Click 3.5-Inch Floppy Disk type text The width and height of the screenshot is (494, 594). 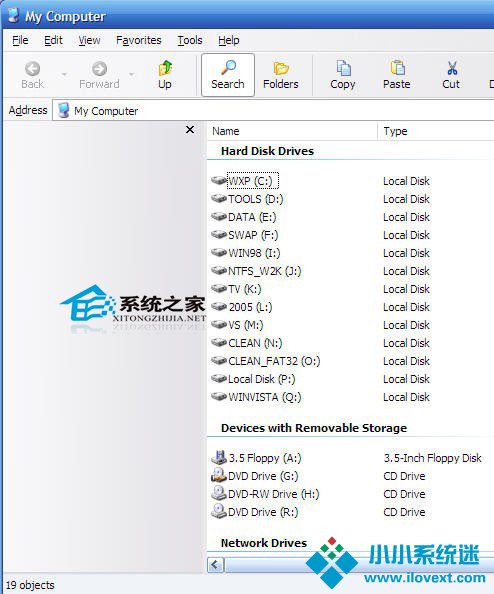[432, 458]
